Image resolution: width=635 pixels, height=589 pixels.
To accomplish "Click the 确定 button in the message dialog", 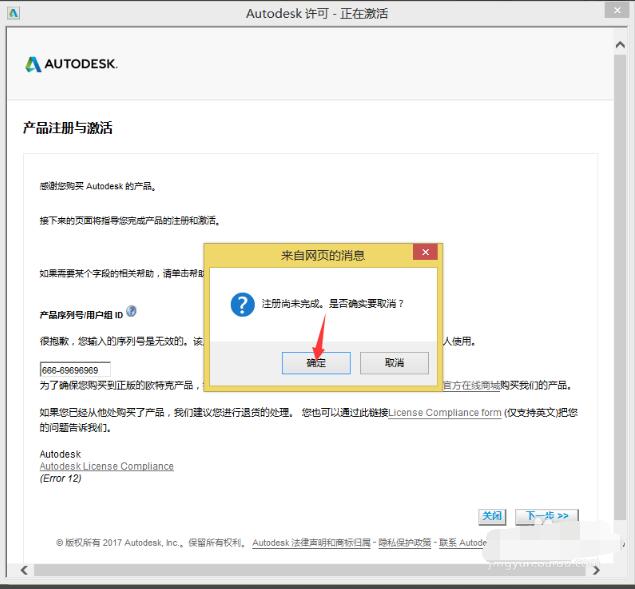I will [x=316, y=363].
